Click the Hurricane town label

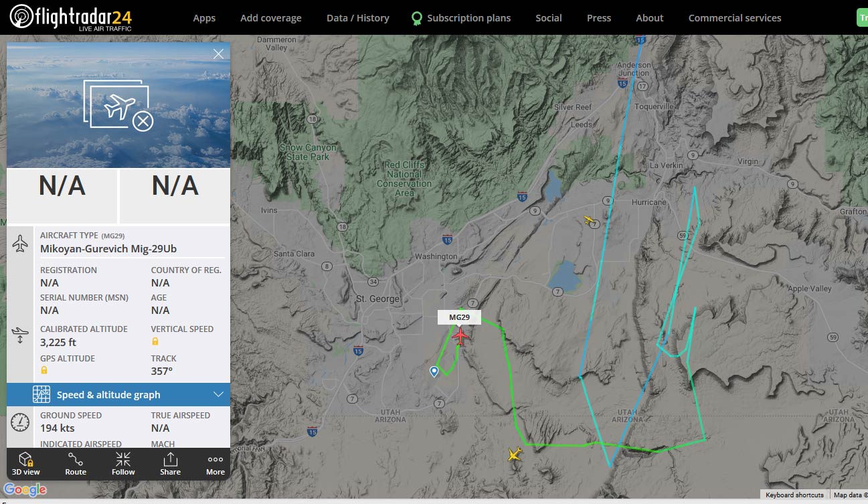coord(648,202)
